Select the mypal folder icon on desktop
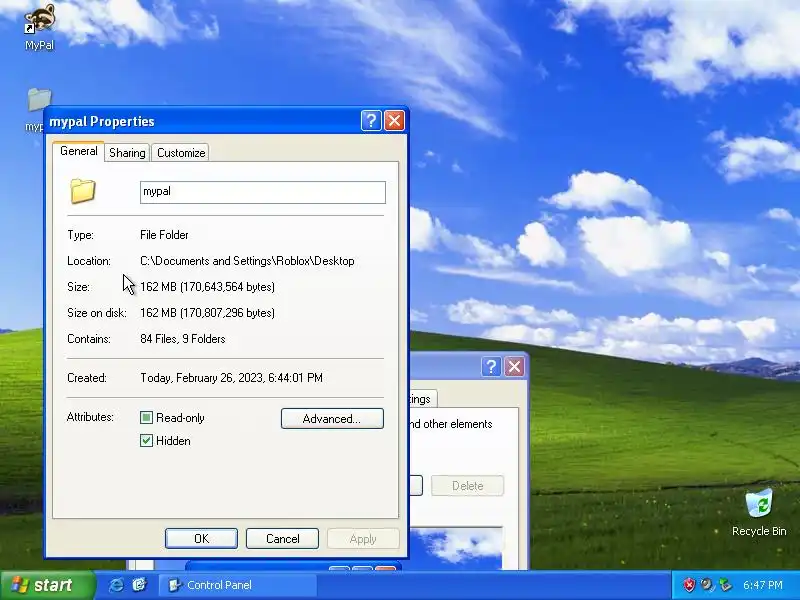 [39, 100]
